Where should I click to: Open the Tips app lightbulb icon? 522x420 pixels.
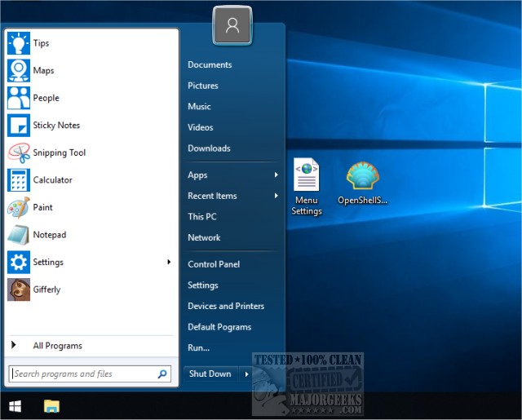[19, 43]
